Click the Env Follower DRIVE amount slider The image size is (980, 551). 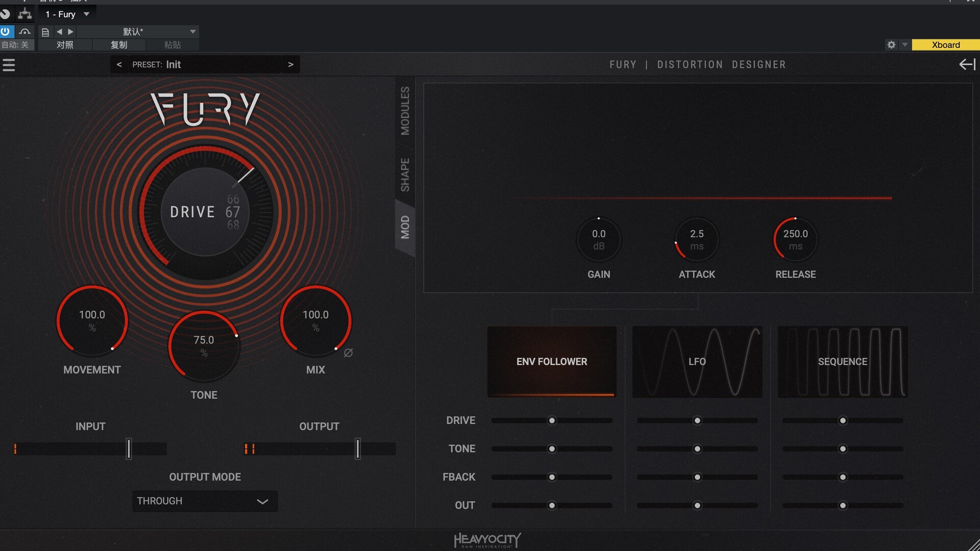pos(552,420)
